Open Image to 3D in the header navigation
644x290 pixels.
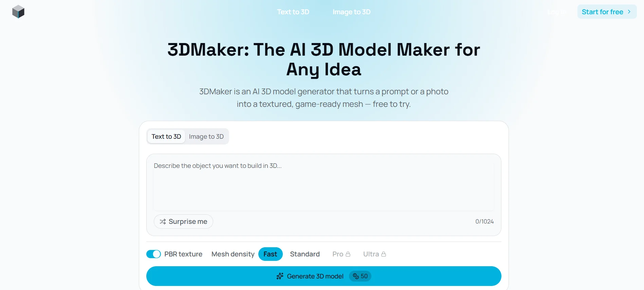click(351, 12)
